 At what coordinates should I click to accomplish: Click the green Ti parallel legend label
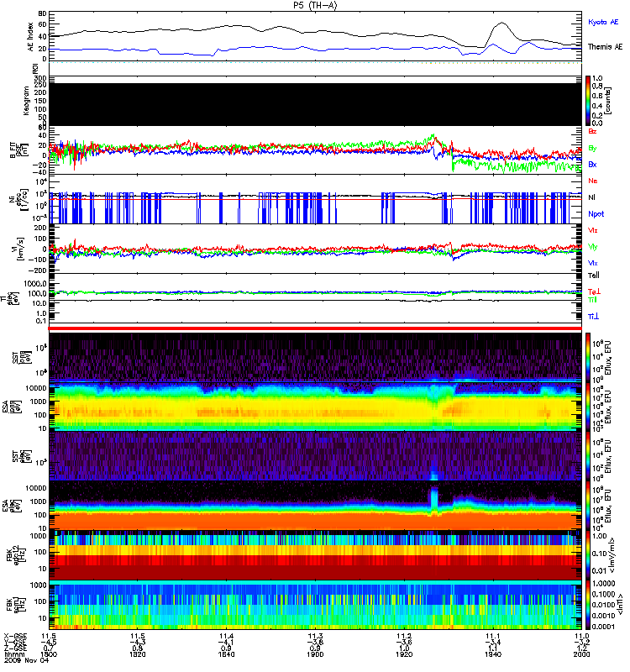point(592,300)
